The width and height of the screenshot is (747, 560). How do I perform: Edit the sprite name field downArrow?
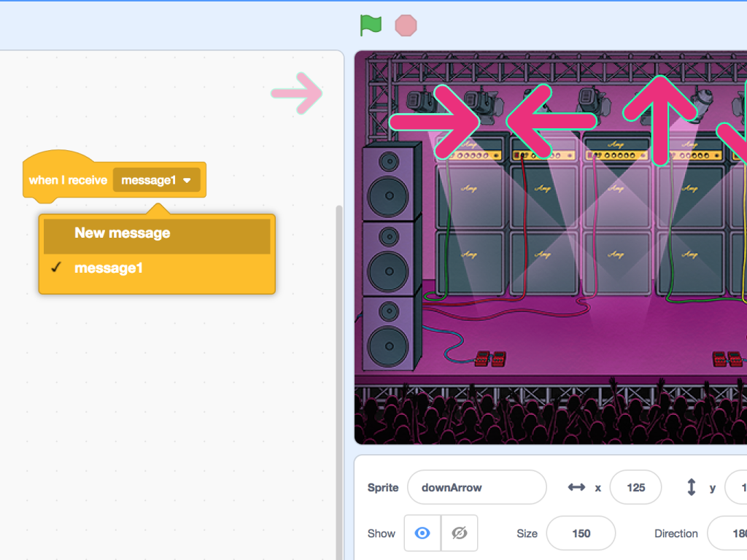[477, 487]
